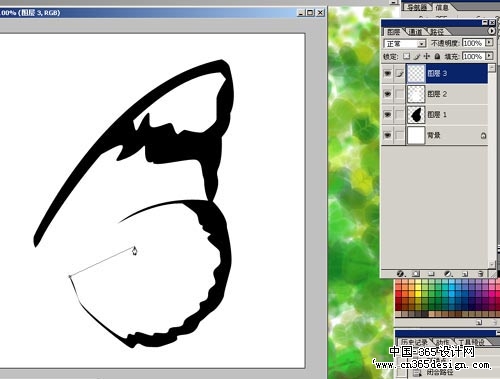Create new fill or adjustment layer icon
500x379 pixels.
point(448,274)
